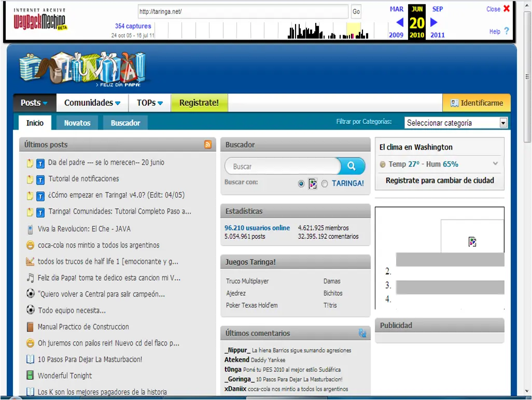This screenshot has width=532, height=400.
Task: Switch to the Inicio tab
Action: coord(35,123)
